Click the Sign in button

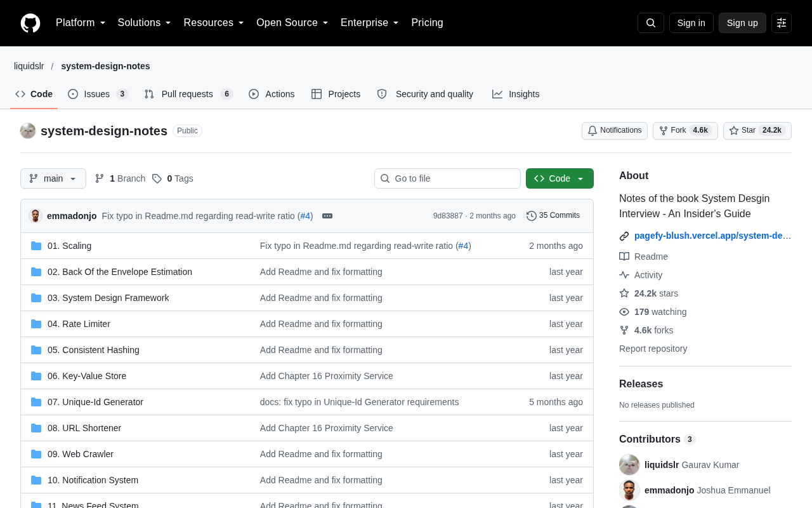[691, 23]
